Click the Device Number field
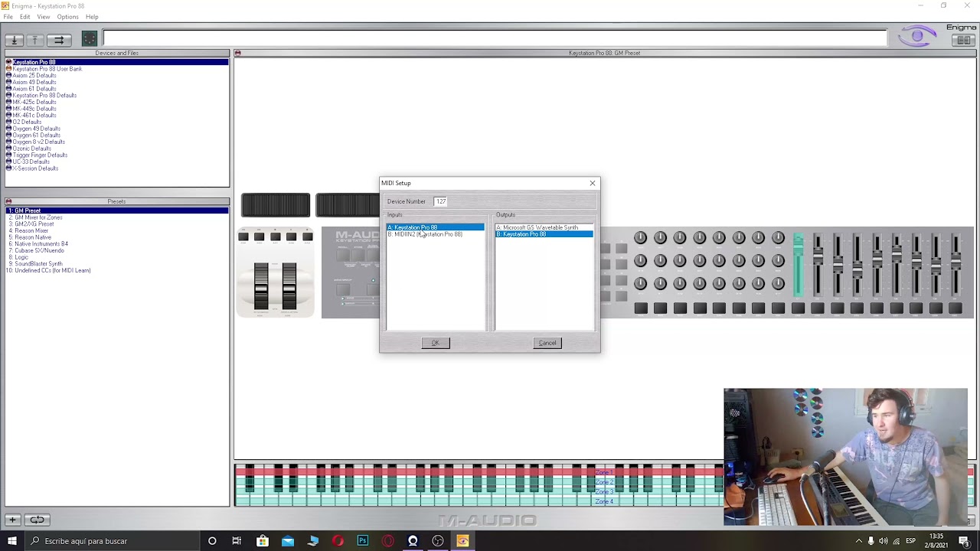The image size is (980, 551). tap(441, 201)
